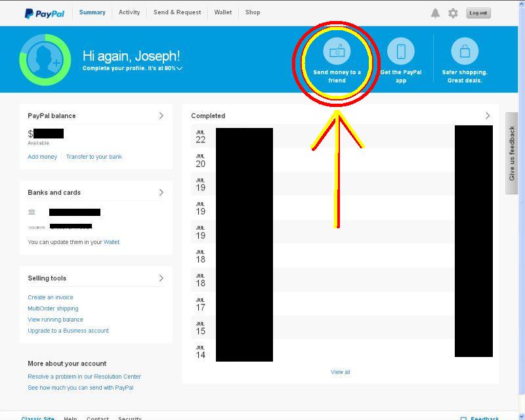
Task: Open the notifications bell
Action: [x=435, y=13]
